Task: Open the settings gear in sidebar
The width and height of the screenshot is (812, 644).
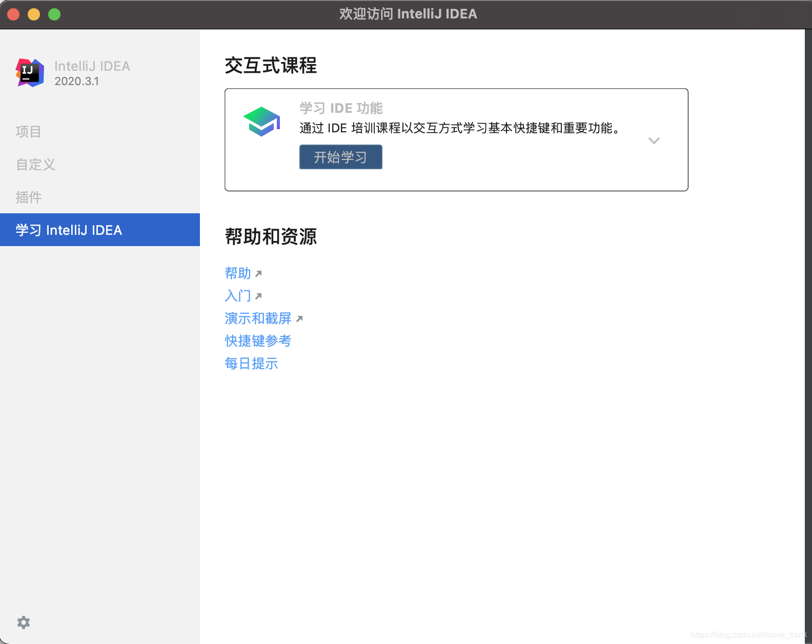Action: (x=24, y=622)
